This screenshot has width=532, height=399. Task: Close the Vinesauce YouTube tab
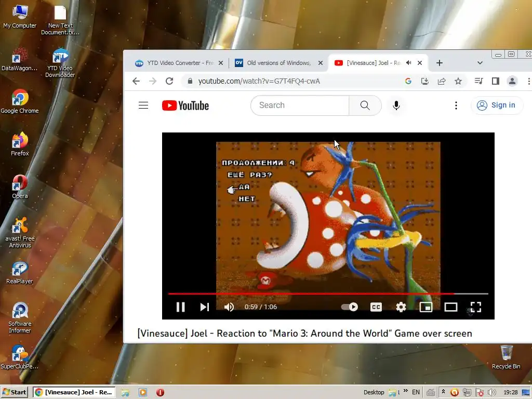point(420,63)
